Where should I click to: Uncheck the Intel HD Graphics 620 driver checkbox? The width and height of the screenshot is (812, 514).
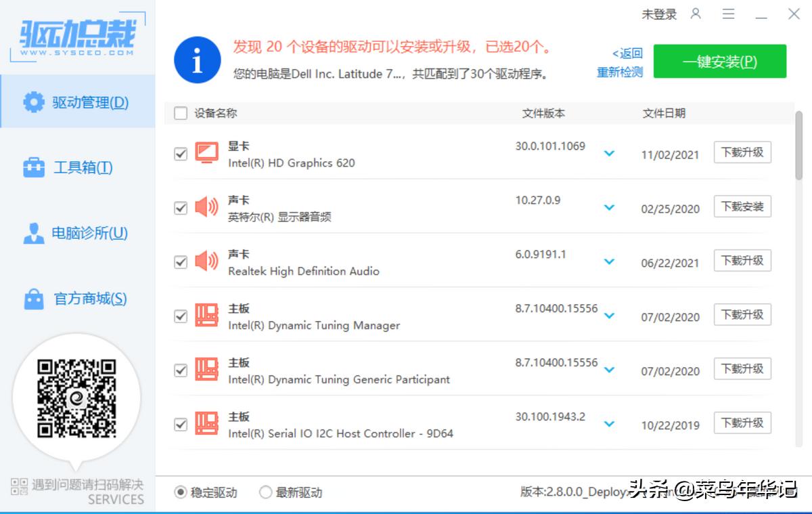[x=180, y=154]
